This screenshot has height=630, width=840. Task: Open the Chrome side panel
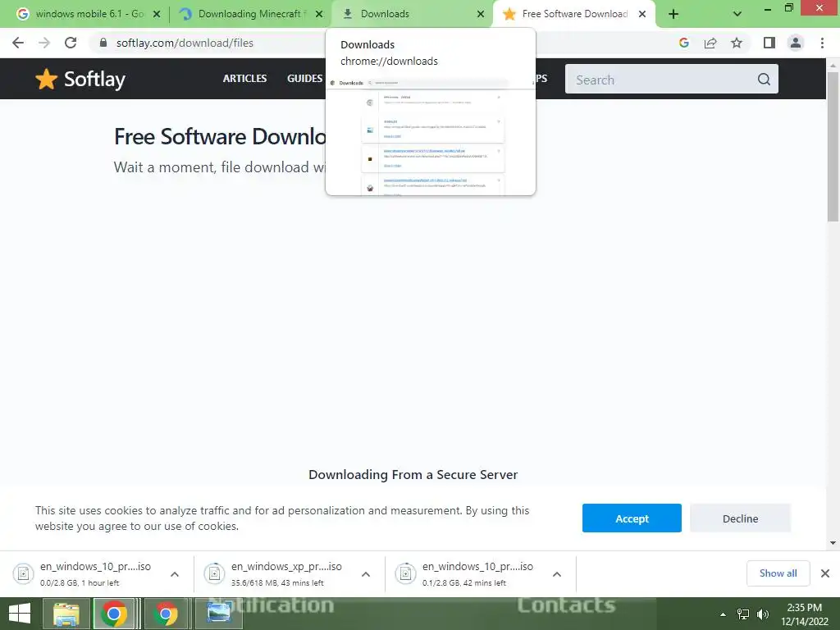769,43
